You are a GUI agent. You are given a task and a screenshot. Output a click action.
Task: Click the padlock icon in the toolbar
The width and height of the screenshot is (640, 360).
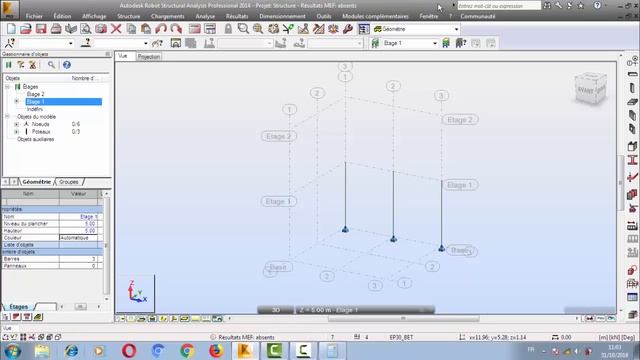tap(228, 29)
